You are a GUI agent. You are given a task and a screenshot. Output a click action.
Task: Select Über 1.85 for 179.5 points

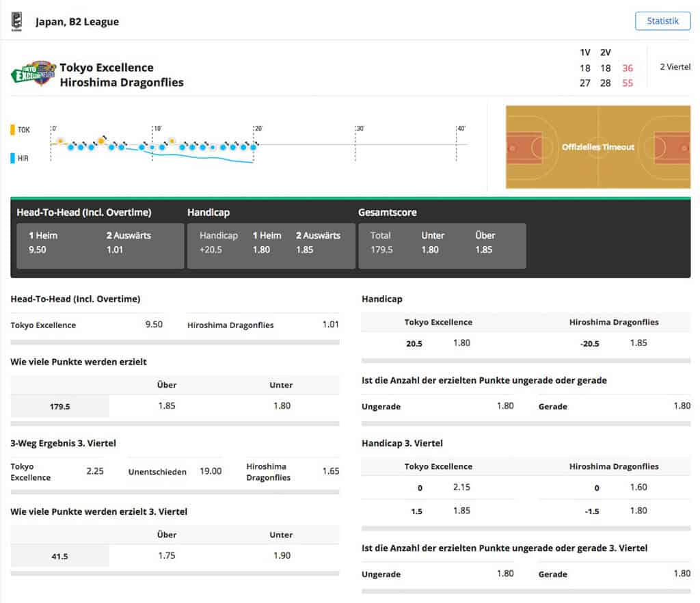tap(167, 405)
